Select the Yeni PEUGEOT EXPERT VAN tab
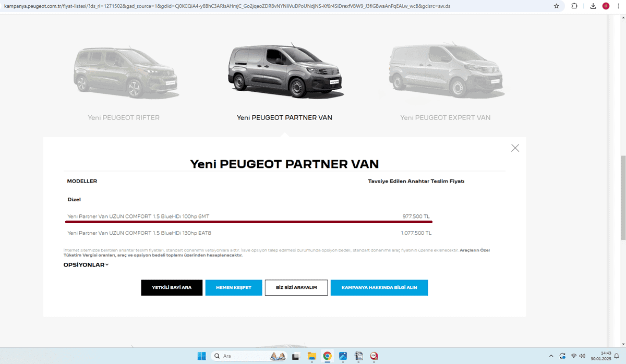626x364 pixels. coord(445,118)
